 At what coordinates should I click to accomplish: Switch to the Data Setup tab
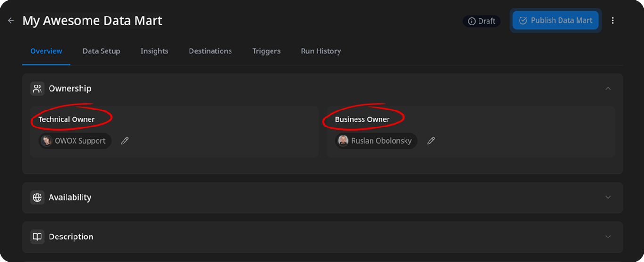[101, 51]
